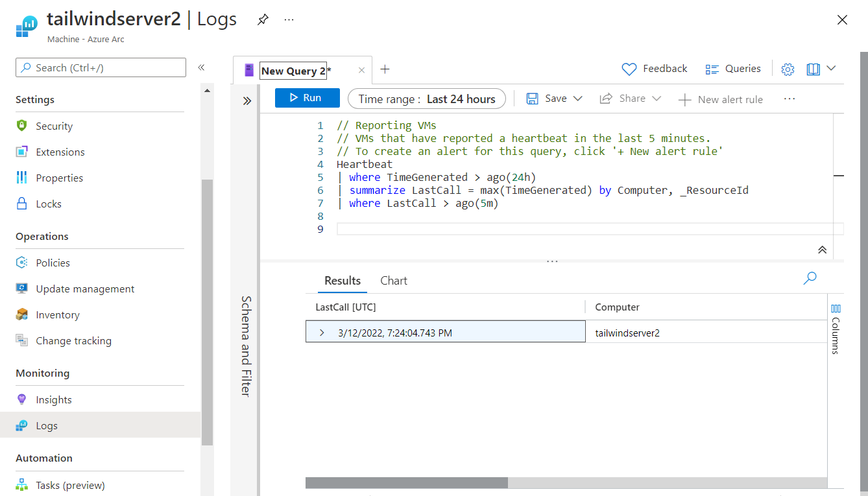Sort by LastCall [UTC] column header
This screenshot has width=868, height=496.
tap(346, 307)
